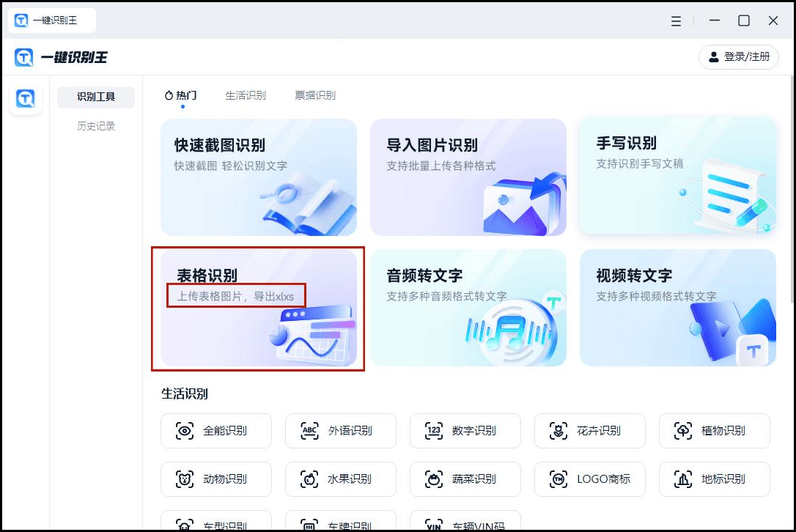Click the 登录/注册 button
The width and height of the screenshot is (796, 532).
[x=739, y=57]
